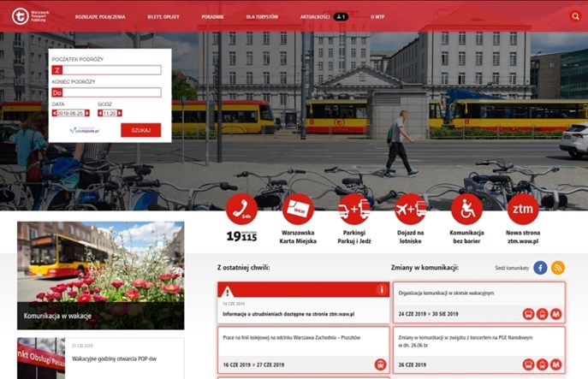Open the Parkingi Parkuj i Jedź icon
This screenshot has height=379, width=588.
(354, 209)
